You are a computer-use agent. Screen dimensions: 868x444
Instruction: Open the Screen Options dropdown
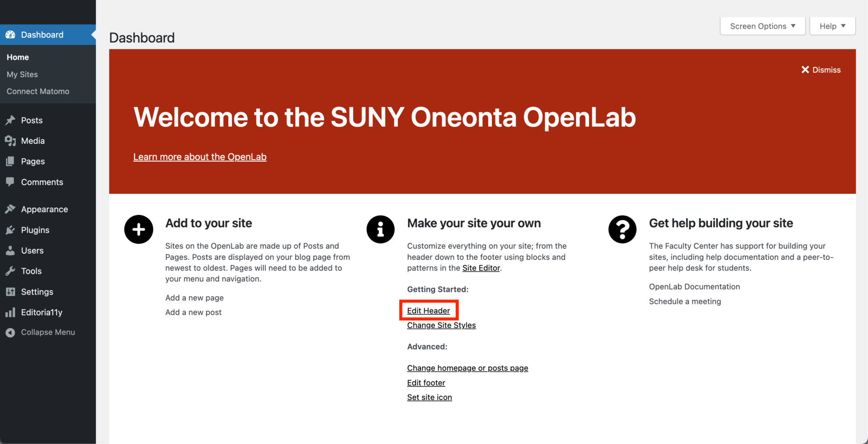(763, 26)
